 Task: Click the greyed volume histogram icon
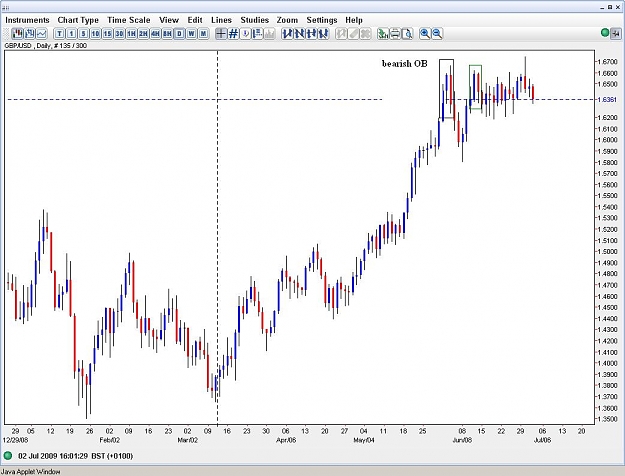pyautogui.click(x=269, y=34)
